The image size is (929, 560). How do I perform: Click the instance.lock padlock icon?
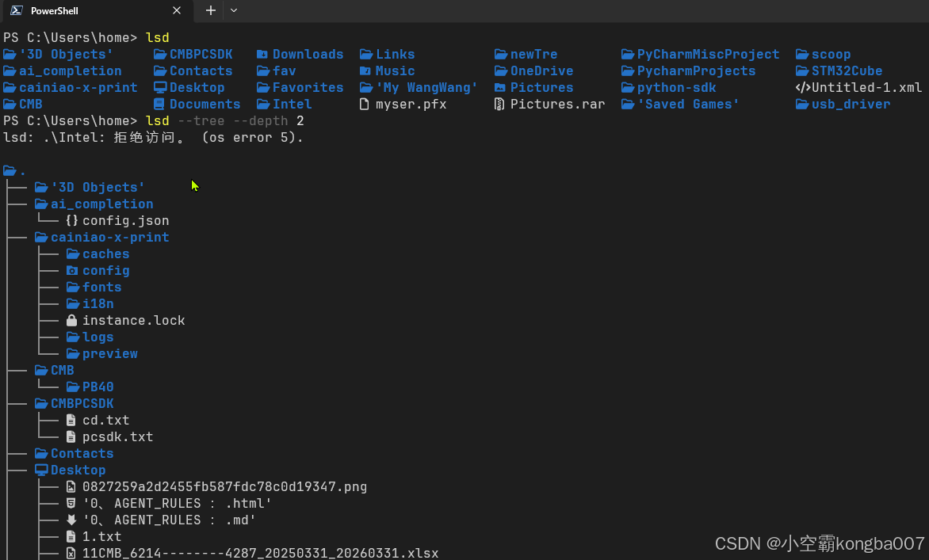[x=71, y=320]
